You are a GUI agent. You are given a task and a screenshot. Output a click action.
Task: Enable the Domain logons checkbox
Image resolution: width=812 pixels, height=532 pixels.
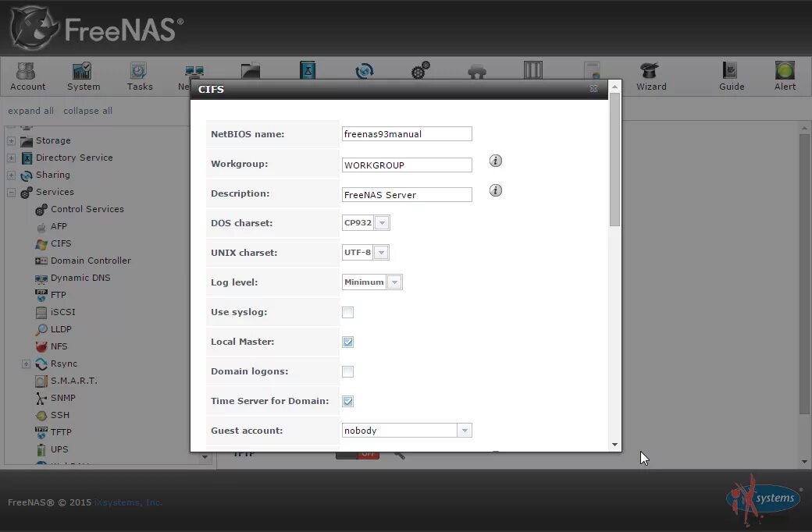pyautogui.click(x=348, y=371)
